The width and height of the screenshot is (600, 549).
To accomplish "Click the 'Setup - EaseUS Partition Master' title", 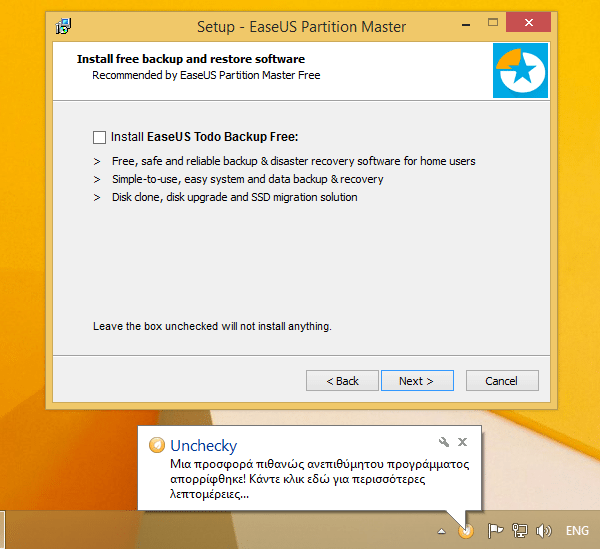I will (302, 27).
